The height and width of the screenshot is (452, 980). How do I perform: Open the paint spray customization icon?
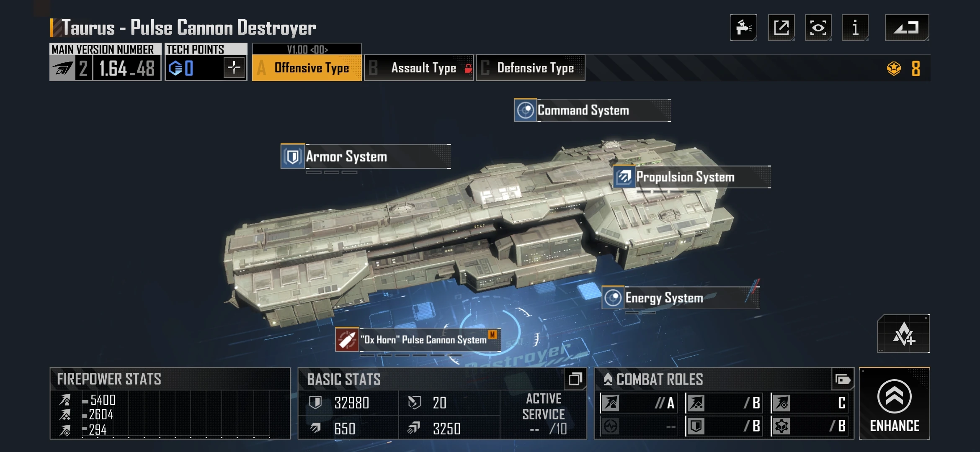coord(743,28)
